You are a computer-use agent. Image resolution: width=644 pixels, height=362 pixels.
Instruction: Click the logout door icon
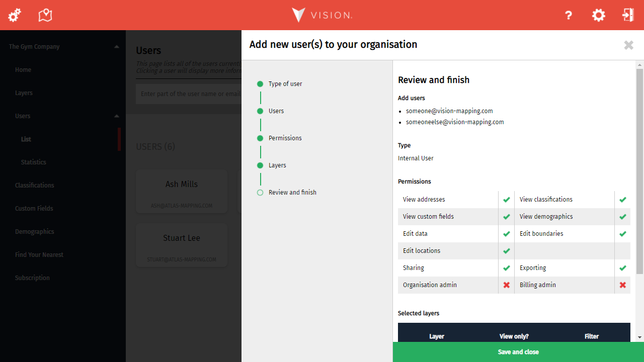[x=627, y=15]
